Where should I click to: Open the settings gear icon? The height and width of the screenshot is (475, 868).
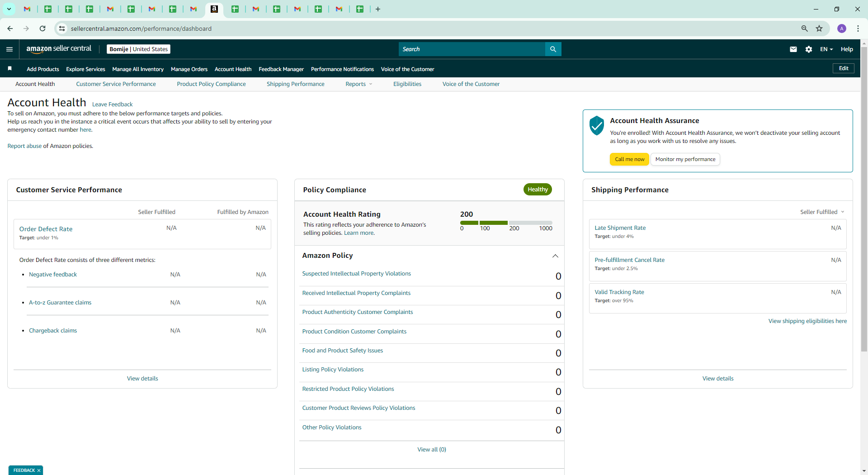point(809,49)
